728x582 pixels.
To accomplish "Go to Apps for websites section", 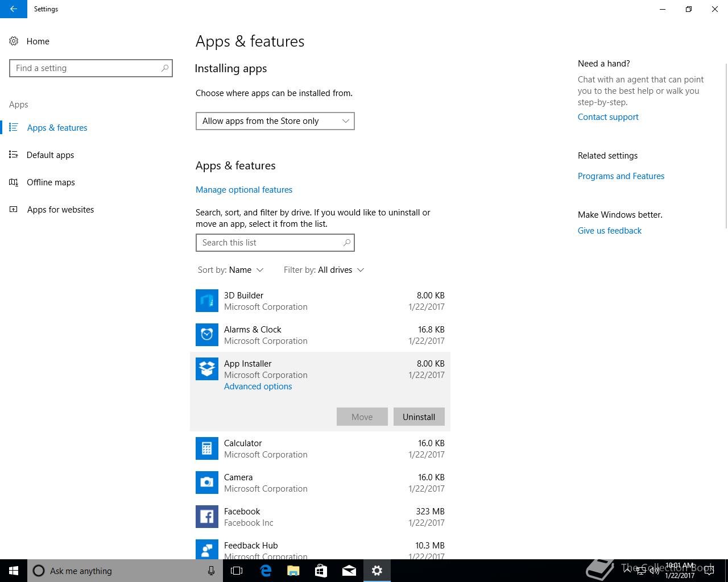I will [x=60, y=209].
